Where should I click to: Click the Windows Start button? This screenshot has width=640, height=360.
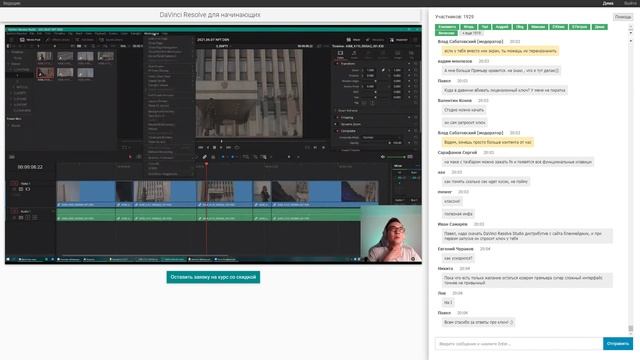point(8,259)
